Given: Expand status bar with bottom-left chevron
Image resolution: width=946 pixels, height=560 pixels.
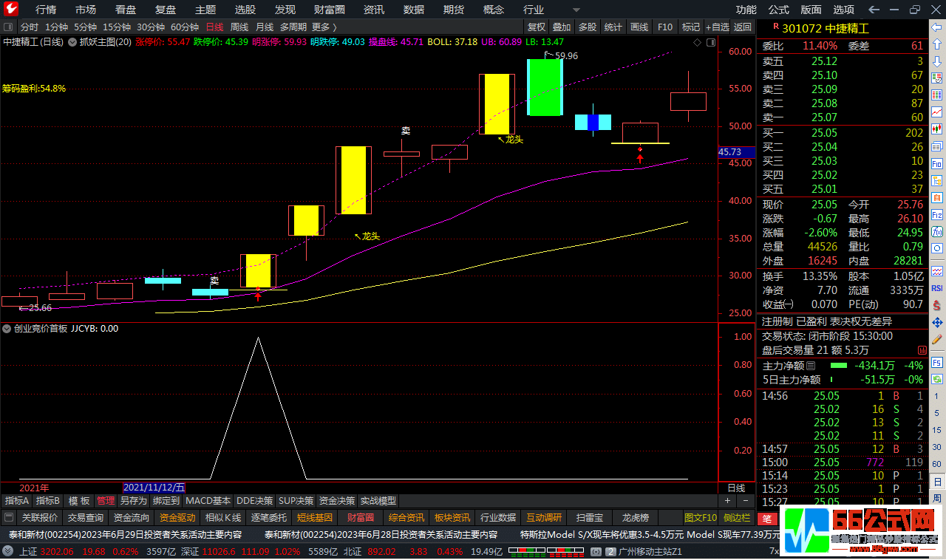Looking at the screenshot, I should [7, 552].
